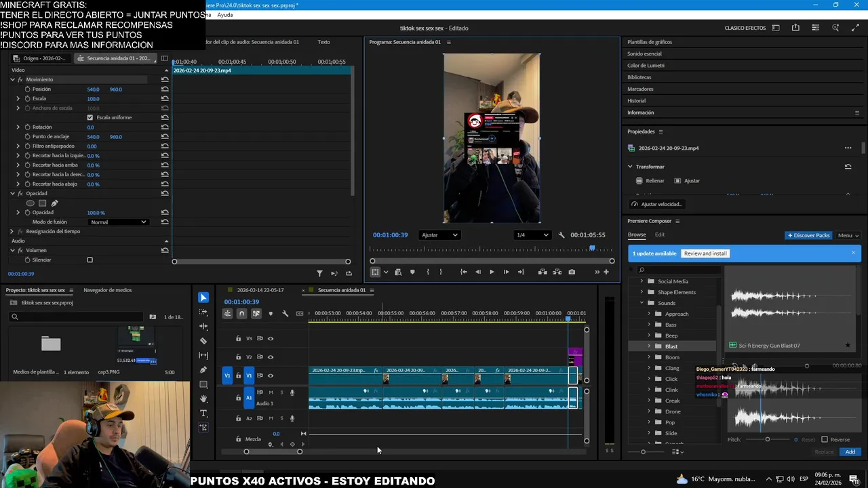
Task: Toggle V3 track output eye
Action: (271, 338)
